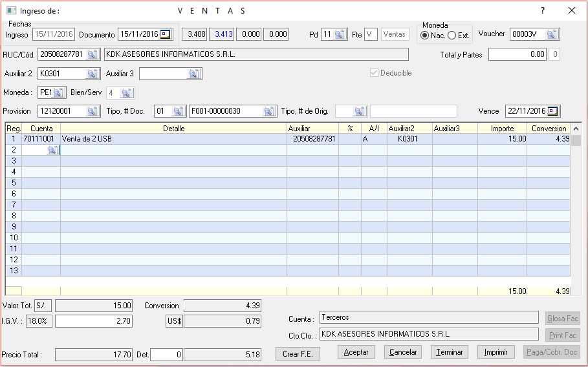The height and width of the screenshot is (367, 588).
Task: Toggle the Deducible checkbox
Action: point(374,73)
